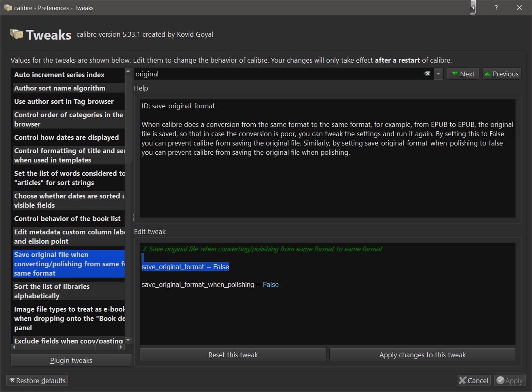Image resolution: width=532 pixels, height=392 pixels.
Task: Click the calibre books icon in title bar
Action: click(8, 8)
